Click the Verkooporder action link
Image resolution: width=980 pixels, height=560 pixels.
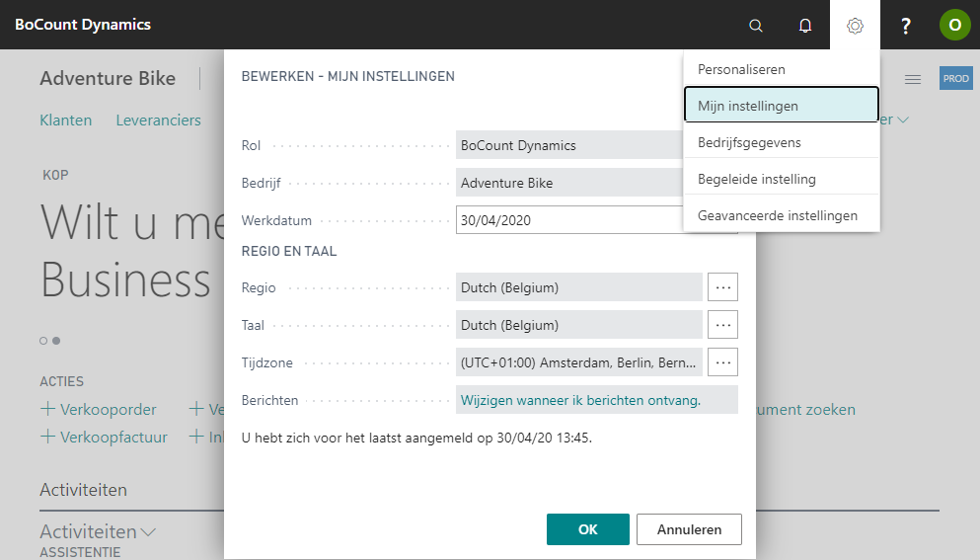point(109,409)
